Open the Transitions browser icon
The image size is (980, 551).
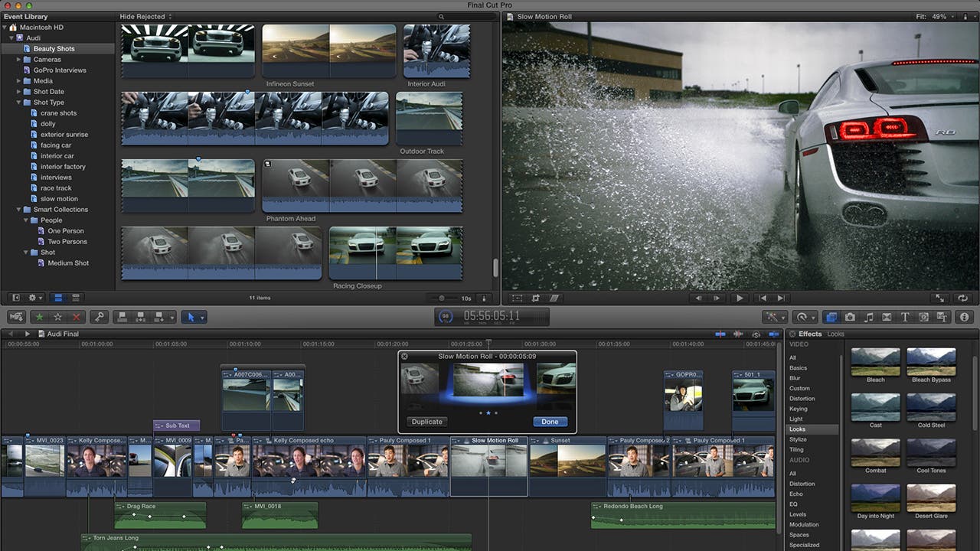click(x=887, y=317)
